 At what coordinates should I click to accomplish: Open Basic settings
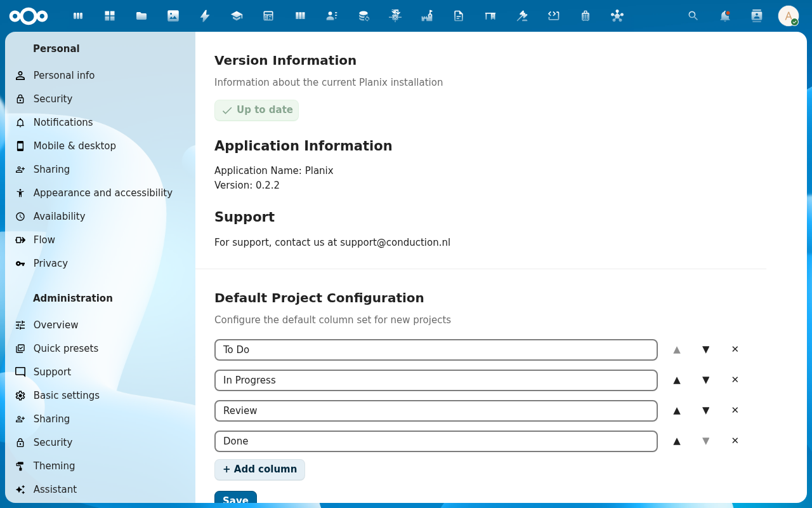100,396
